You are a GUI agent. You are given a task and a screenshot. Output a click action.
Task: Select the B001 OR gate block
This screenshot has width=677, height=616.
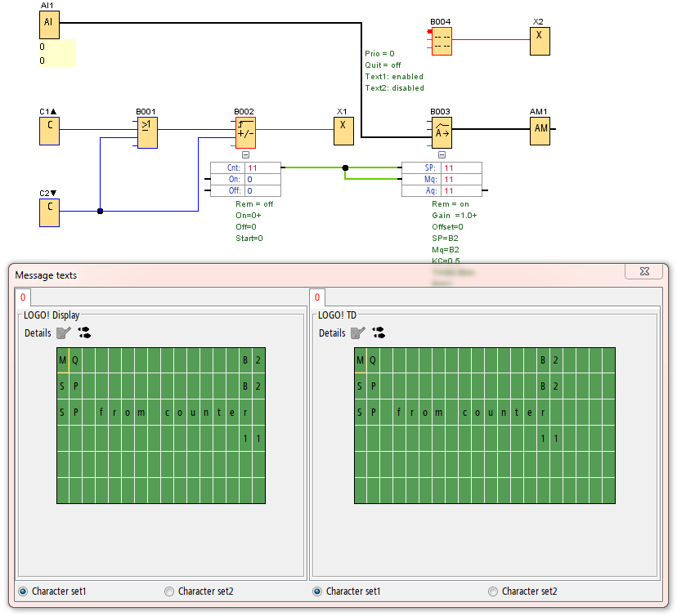click(x=147, y=132)
